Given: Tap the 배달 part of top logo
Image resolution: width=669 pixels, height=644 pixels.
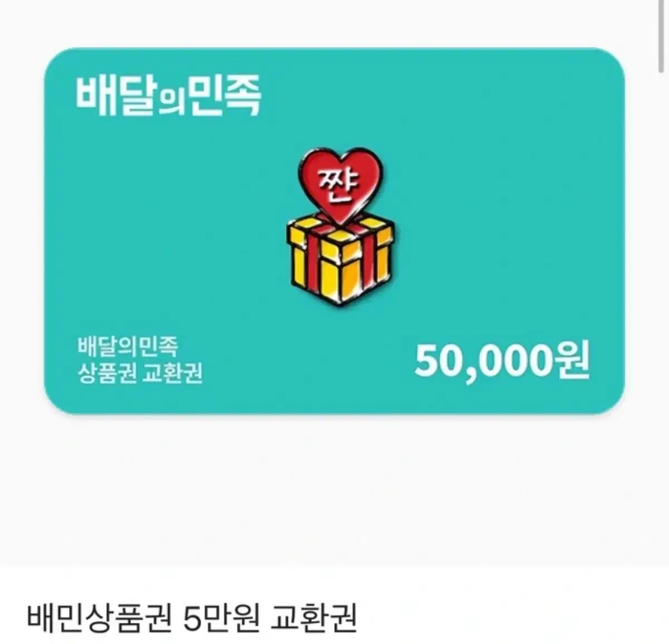Looking at the screenshot, I should (115, 96).
